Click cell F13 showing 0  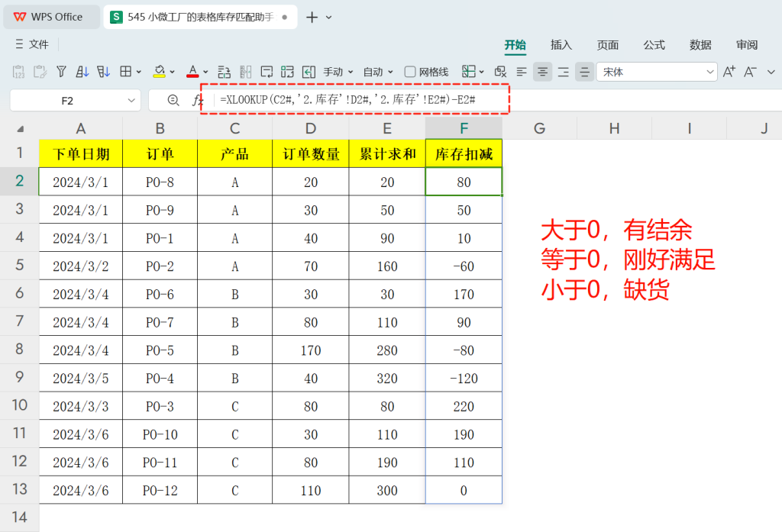point(464,491)
